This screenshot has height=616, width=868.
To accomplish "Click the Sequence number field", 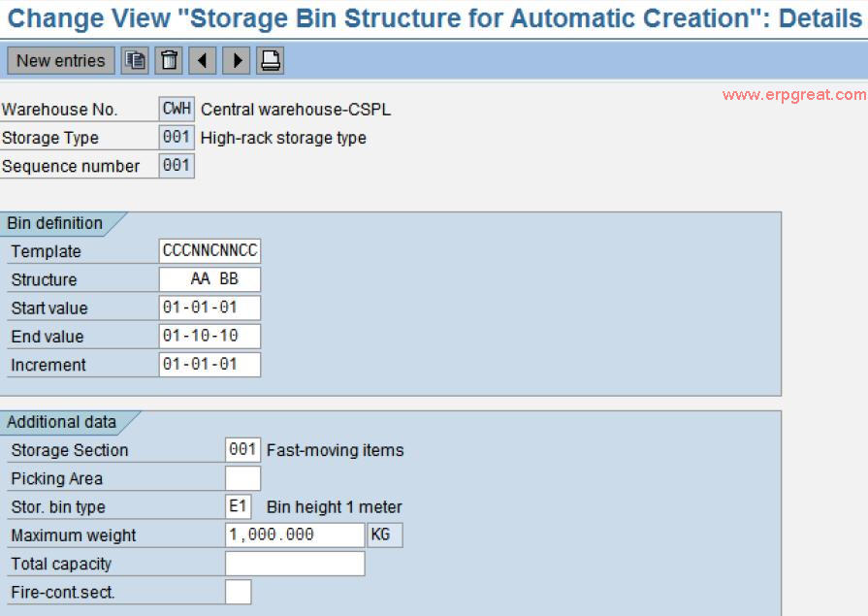I will pos(177,166).
